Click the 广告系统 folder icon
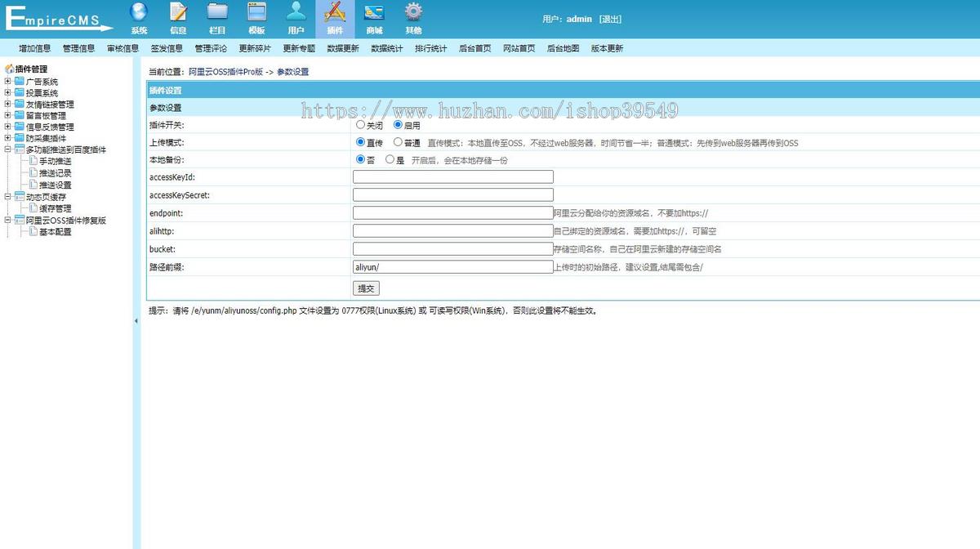This screenshot has width=980, height=549. 20,82
